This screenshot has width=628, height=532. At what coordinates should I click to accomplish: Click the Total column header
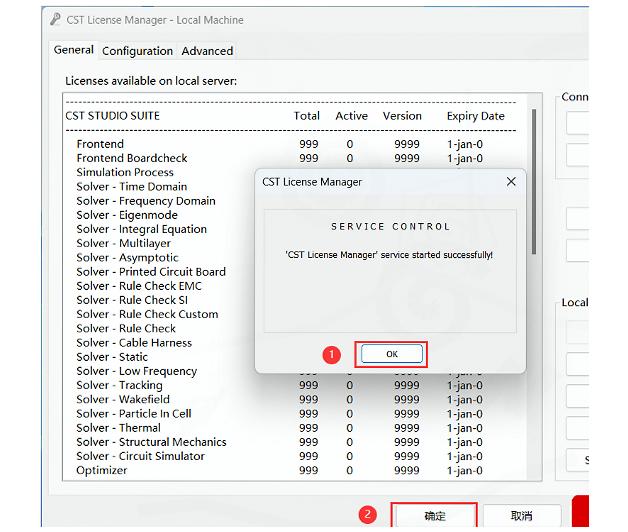[306, 116]
